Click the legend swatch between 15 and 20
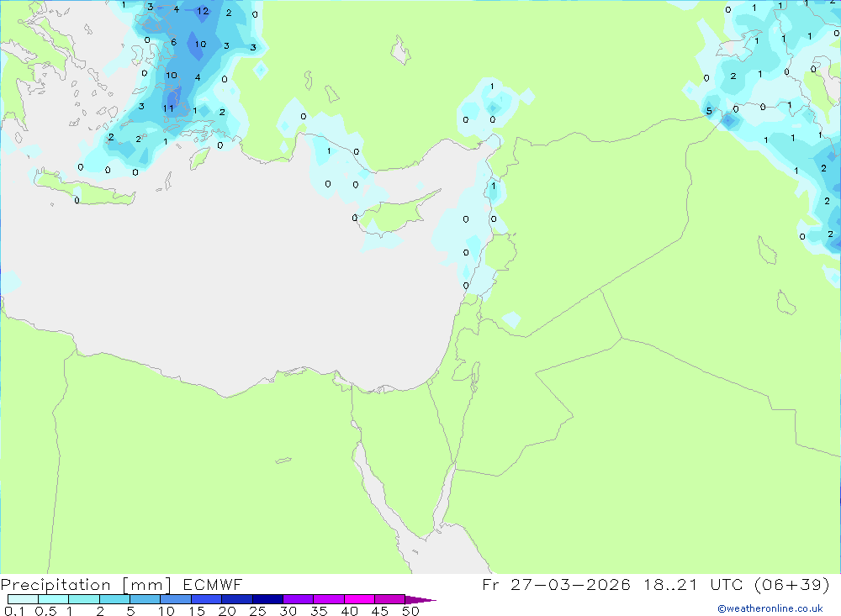The width and height of the screenshot is (841, 616). 206,599
